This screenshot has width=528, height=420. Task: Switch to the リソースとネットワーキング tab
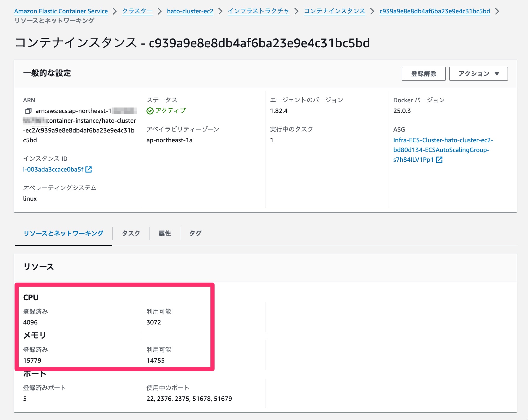coord(63,233)
